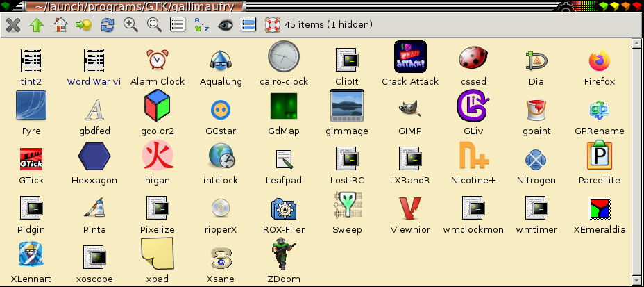This screenshot has height=287, width=644.
Task: Refresh the directory listing
Action: tap(107, 25)
